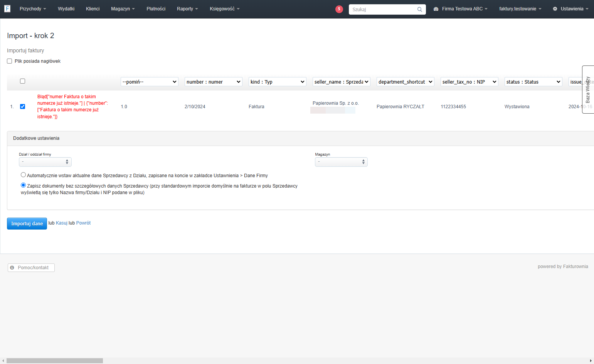Open the Klienci page

[x=93, y=9]
